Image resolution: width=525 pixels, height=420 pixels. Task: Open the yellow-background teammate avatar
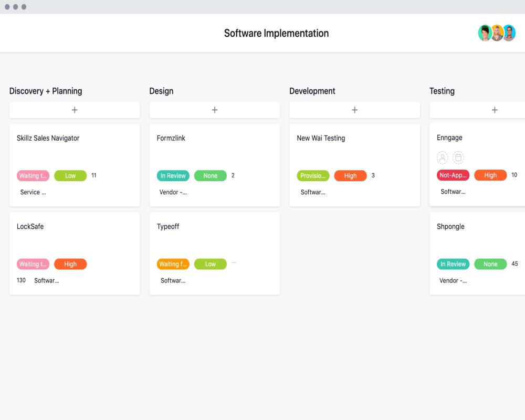pyautogui.click(x=496, y=33)
